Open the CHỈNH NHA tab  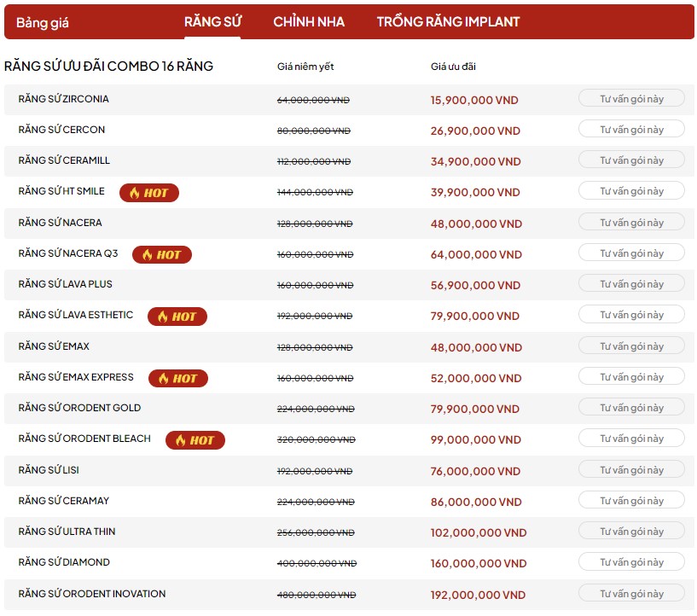click(309, 22)
